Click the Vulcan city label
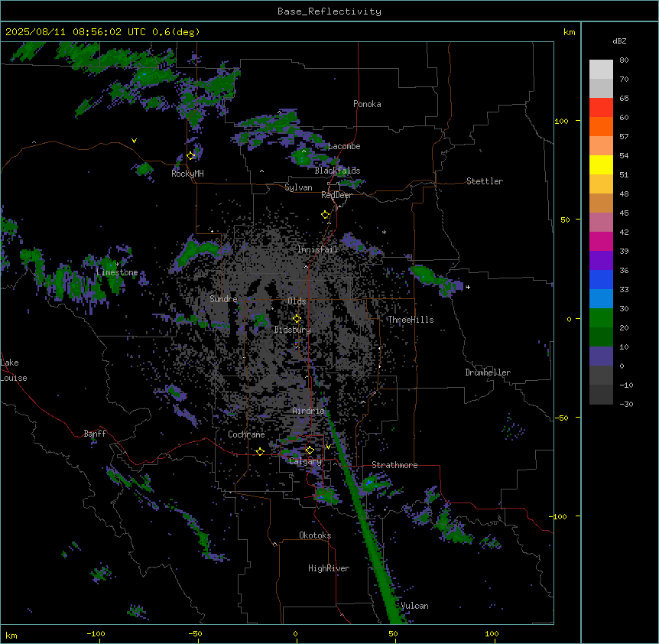 pos(415,606)
